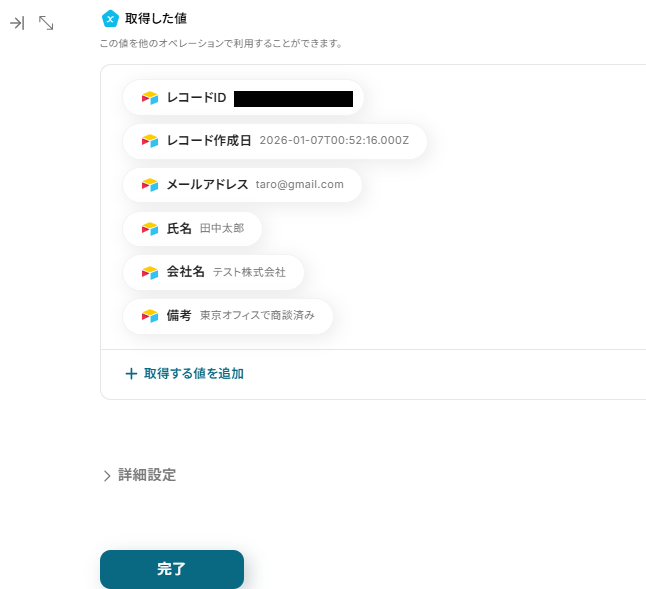The width and height of the screenshot is (646, 589).
Task: Click the Airtable icon on 備考 chip
Action: 150,316
